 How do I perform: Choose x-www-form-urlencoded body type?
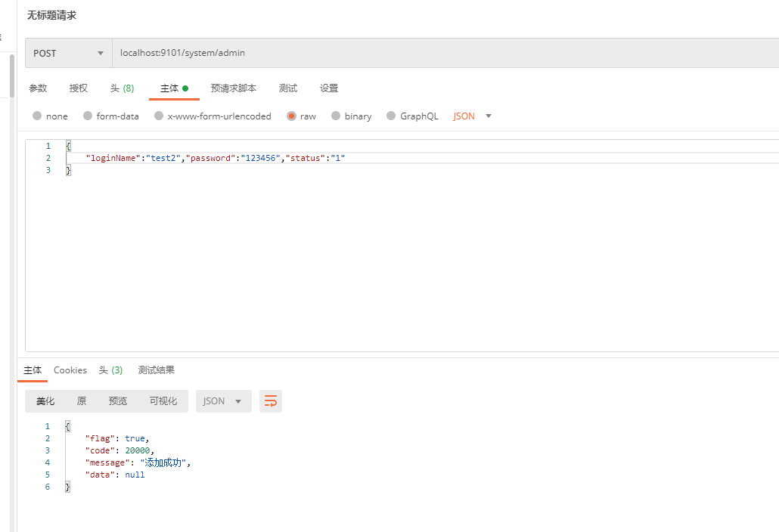point(159,116)
